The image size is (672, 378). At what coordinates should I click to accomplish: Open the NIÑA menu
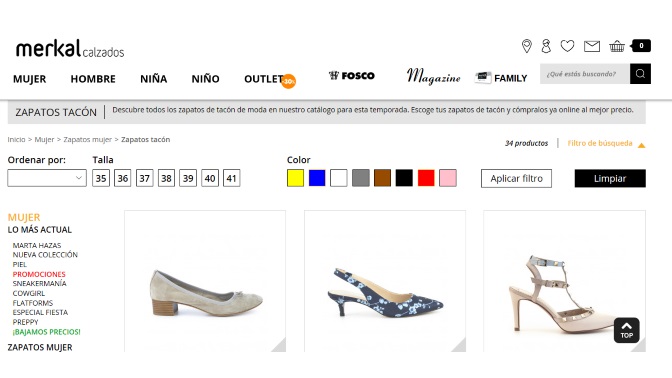pyautogui.click(x=153, y=78)
